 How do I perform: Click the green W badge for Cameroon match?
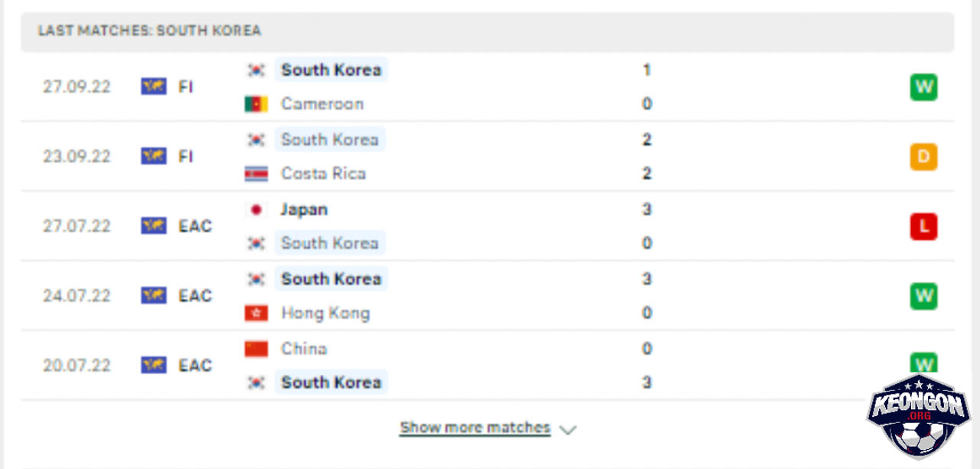point(923,87)
